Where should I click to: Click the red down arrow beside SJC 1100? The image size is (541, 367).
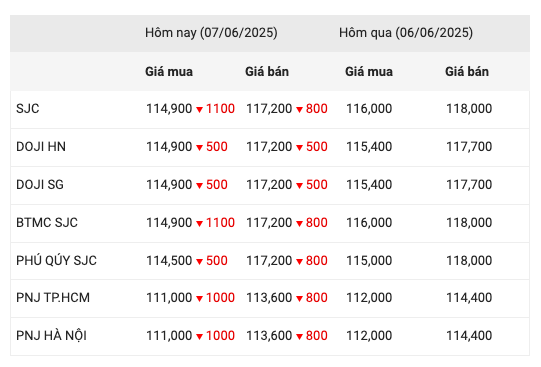tap(199, 110)
